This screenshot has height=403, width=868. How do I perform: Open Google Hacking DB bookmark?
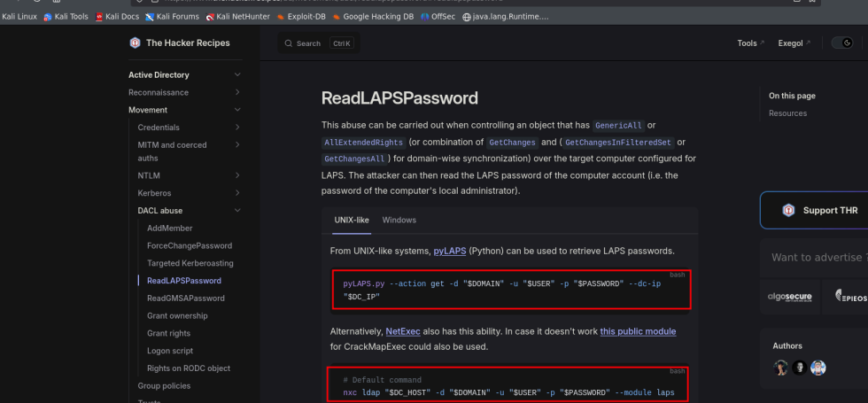point(373,17)
